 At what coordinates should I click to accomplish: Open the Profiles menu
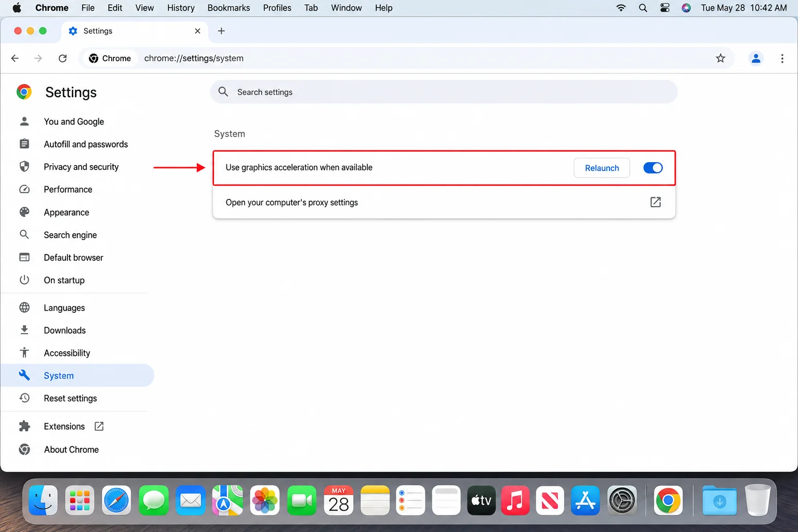(x=277, y=8)
